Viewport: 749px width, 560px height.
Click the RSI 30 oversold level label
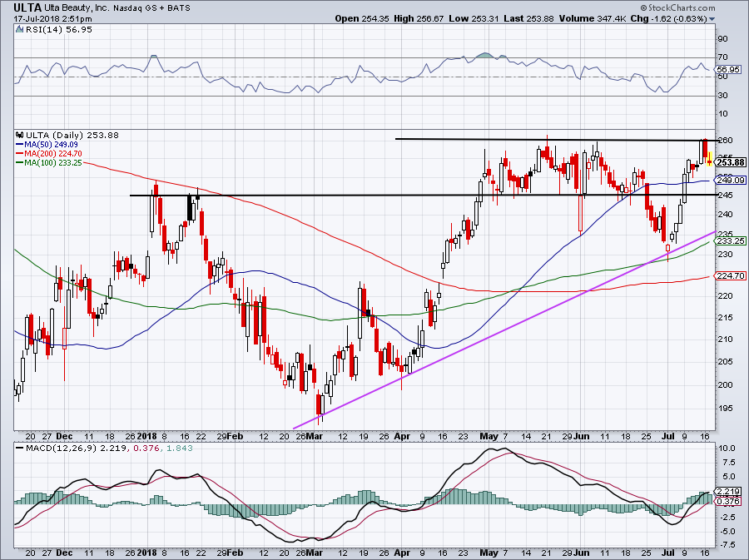pos(722,96)
